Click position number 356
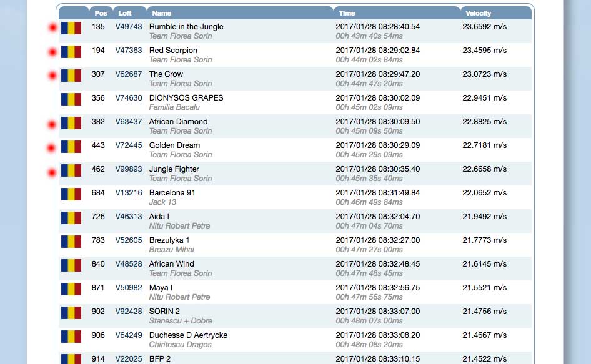Viewport: 591px width, 364px height. (x=98, y=98)
